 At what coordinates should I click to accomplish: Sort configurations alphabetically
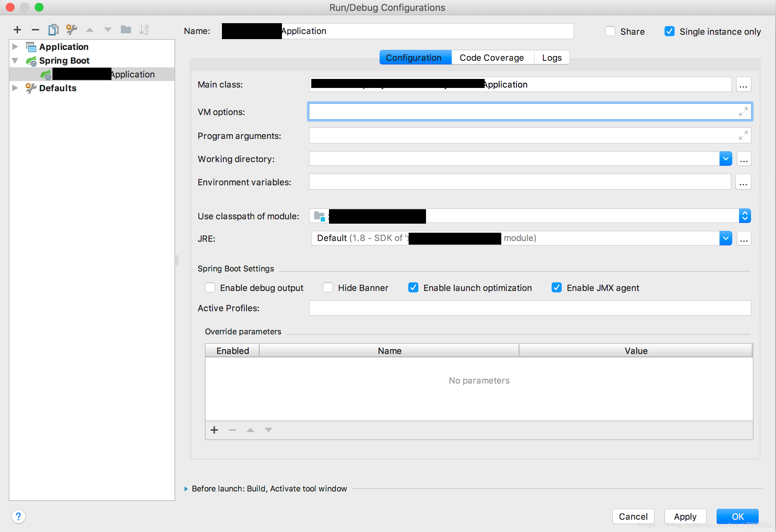pos(144,30)
